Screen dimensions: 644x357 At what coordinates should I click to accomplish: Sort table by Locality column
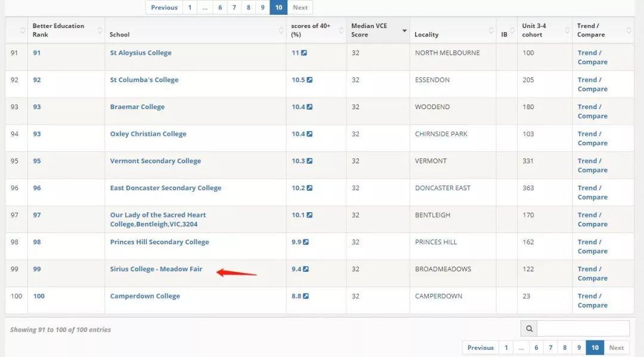[x=453, y=30]
